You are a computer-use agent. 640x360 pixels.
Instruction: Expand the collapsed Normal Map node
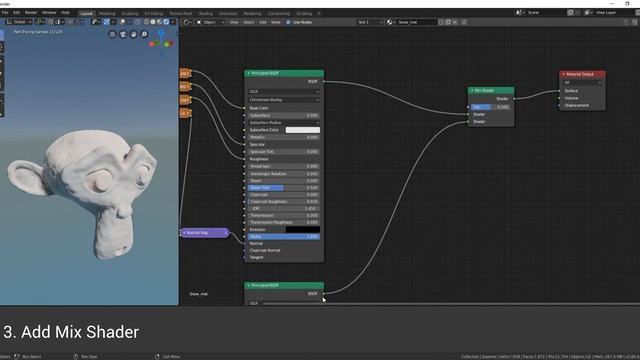[x=184, y=233]
